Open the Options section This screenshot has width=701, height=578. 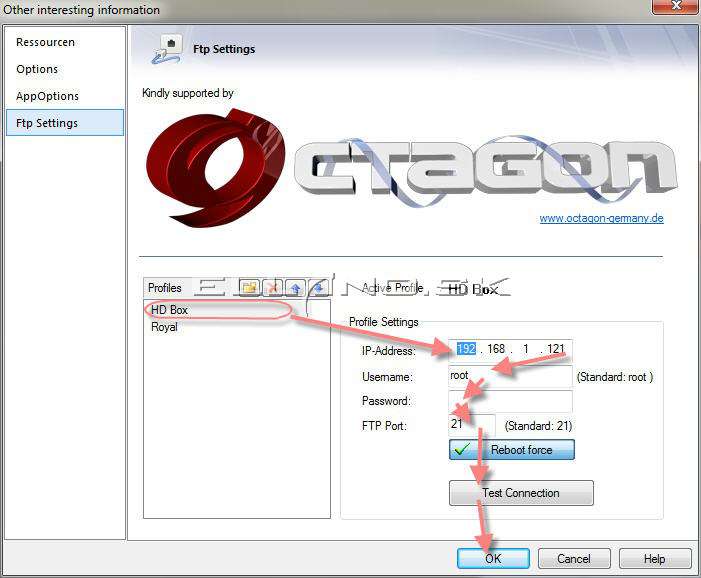click(x=37, y=69)
